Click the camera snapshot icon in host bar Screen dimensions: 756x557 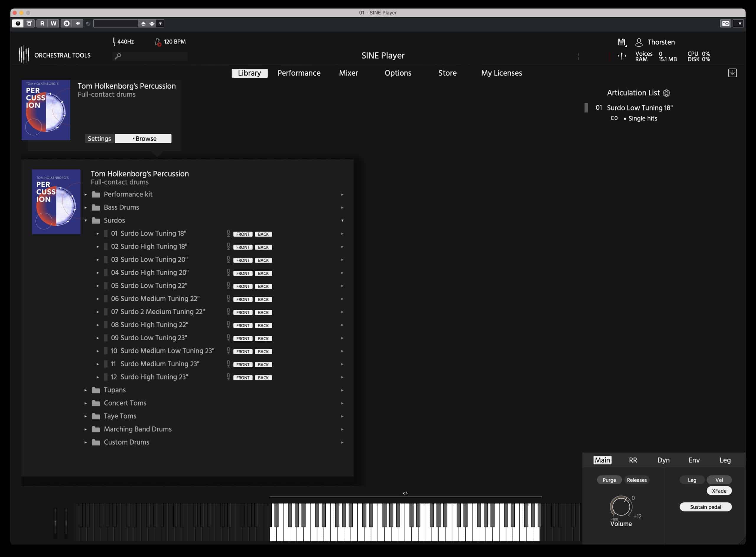(725, 23)
